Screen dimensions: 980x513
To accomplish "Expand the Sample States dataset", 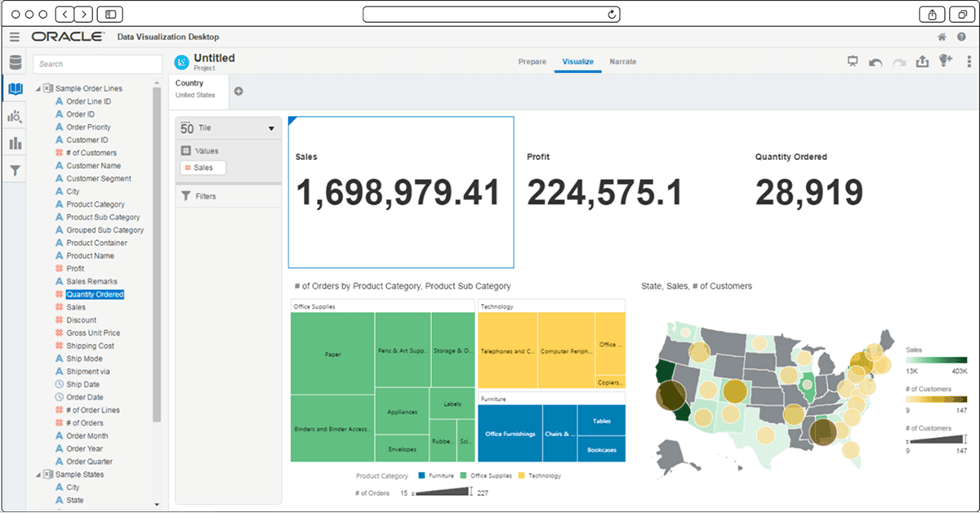I will coord(38,474).
